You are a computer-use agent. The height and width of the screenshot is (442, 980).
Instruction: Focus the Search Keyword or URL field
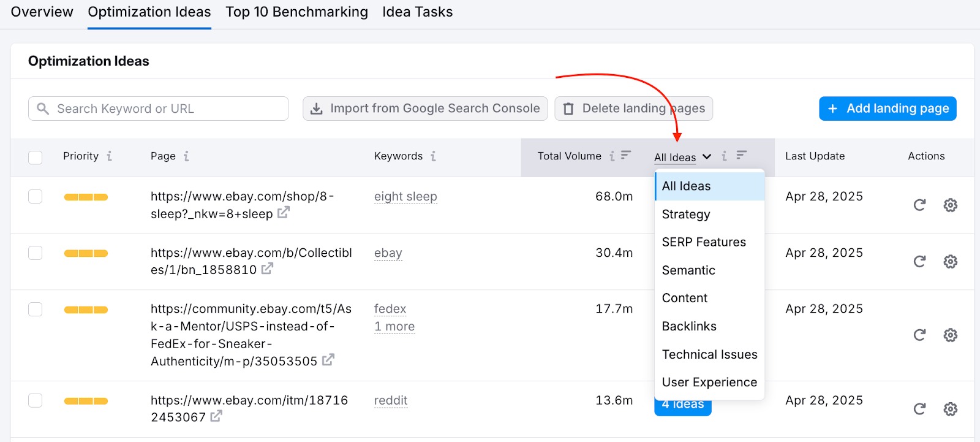click(x=158, y=109)
